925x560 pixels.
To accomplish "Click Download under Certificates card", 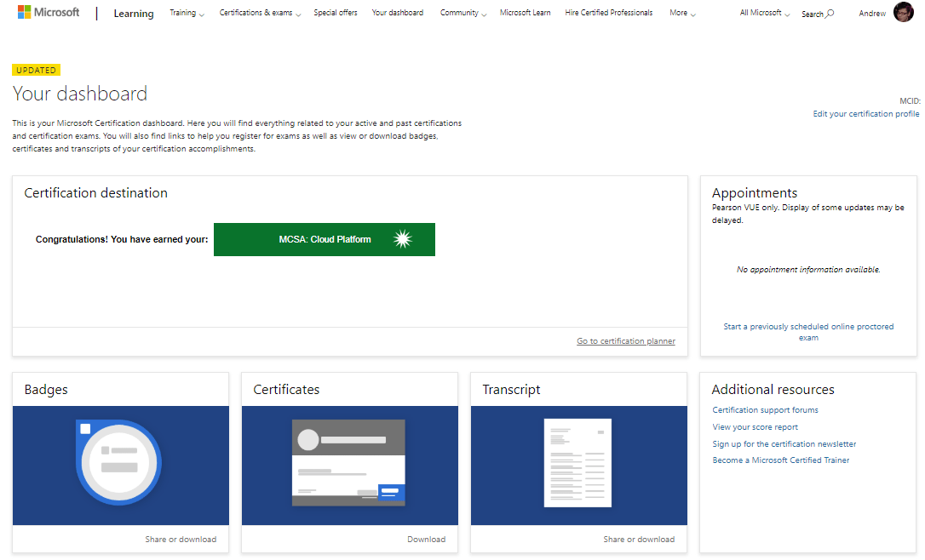I will point(426,539).
